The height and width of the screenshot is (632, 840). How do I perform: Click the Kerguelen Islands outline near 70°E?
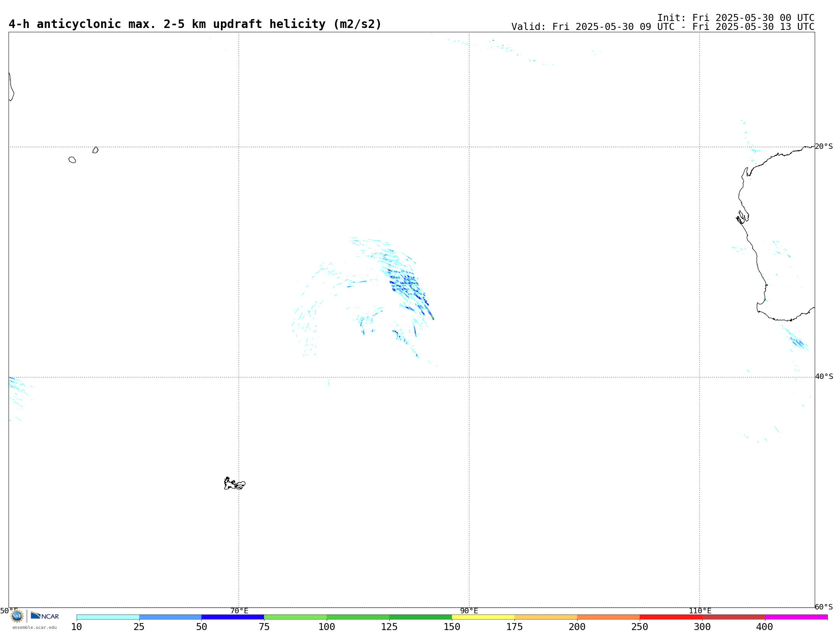coord(234,484)
